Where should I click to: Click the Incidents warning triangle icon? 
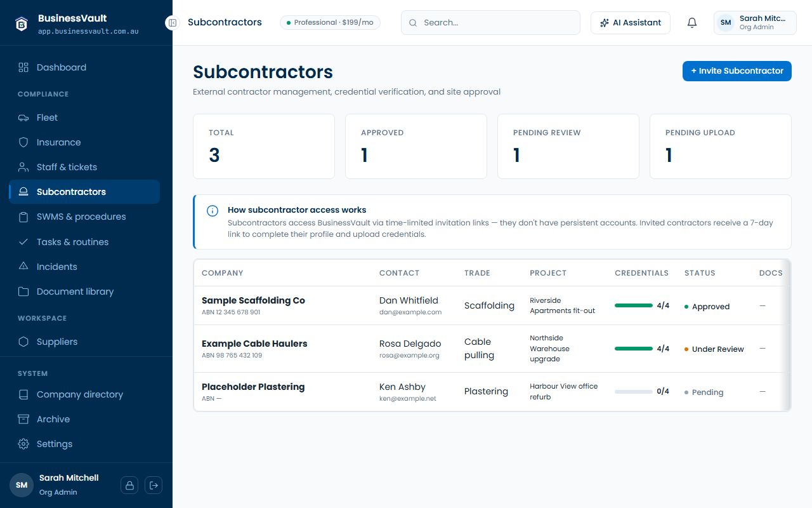tap(23, 267)
